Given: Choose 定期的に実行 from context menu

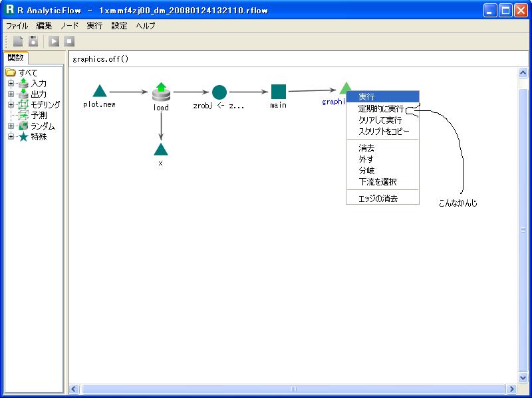Looking at the screenshot, I should (381, 108).
